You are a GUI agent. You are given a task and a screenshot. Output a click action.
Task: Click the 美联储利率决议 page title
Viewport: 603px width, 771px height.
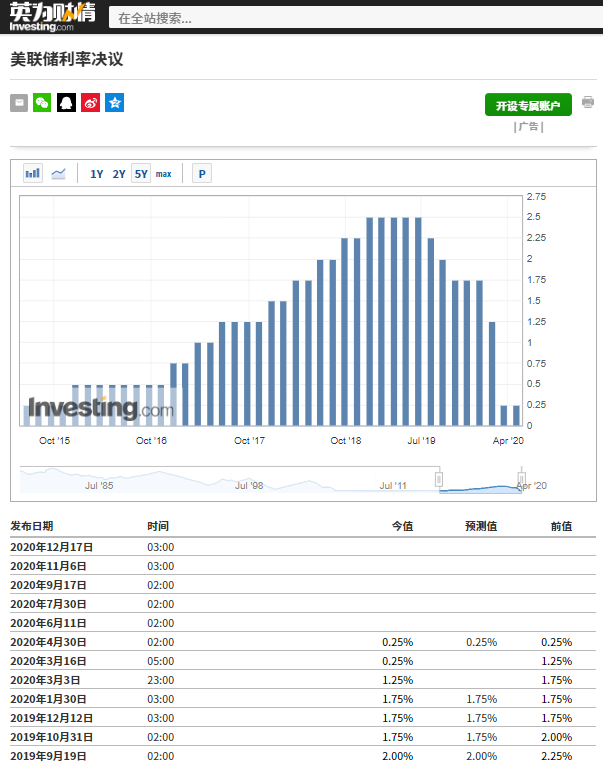click(x=67, y=59)
